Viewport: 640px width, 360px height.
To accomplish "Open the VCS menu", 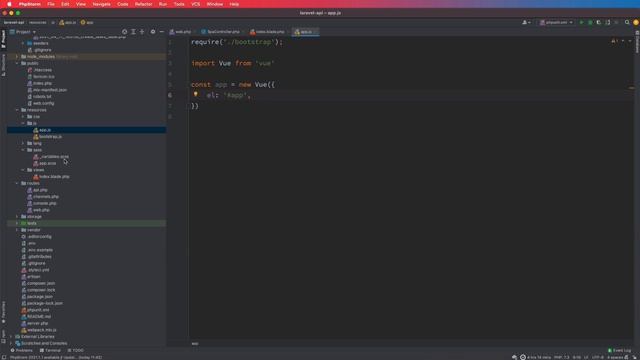I will tap(196, 4).
